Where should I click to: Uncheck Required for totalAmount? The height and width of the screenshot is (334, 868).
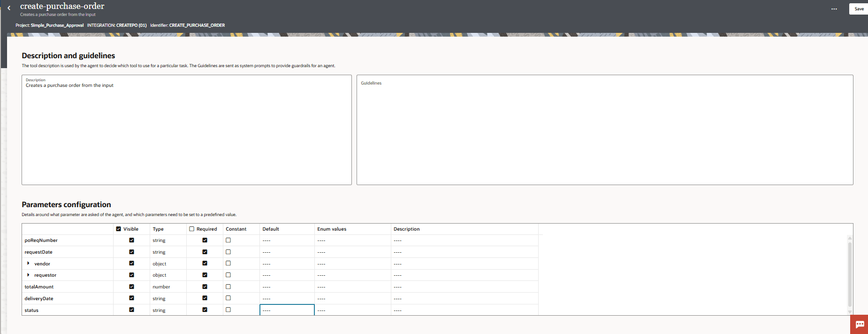click(x=205, y=287)
